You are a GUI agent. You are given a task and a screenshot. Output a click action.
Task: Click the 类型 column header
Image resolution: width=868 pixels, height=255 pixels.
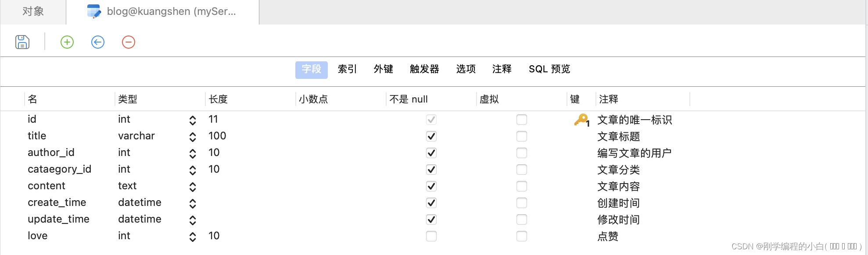click(128, 99)
